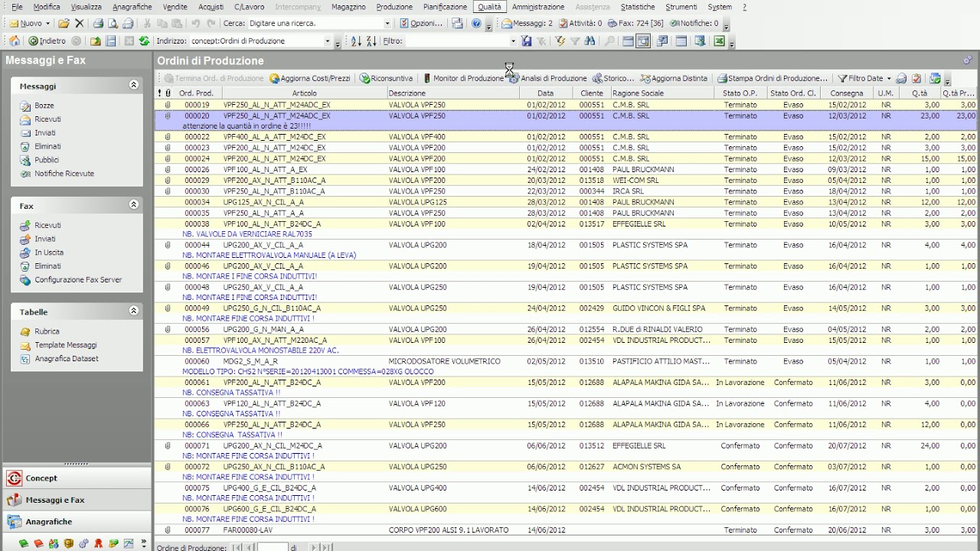Open Aggiorna Costi/Prezzi tool
This screenshot has width=980, height=551.
point(310,78)
